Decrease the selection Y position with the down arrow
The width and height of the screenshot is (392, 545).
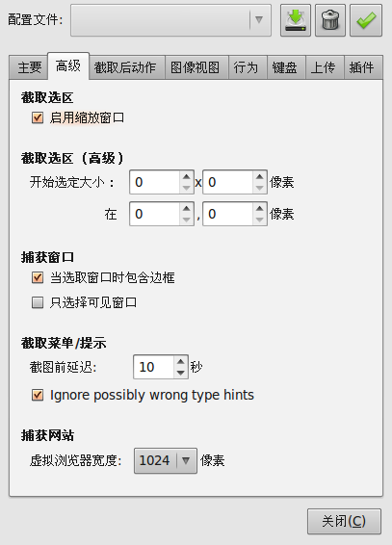pyautogui.click(x=260, y=220)
